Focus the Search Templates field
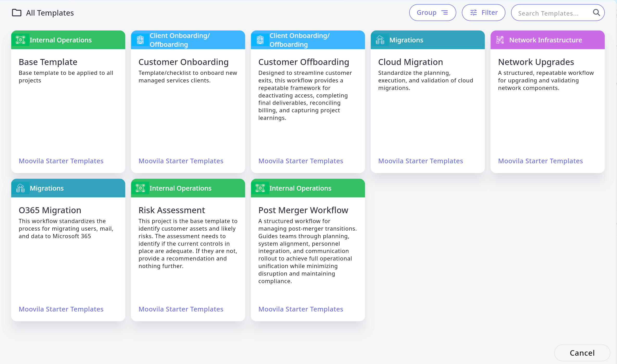Screen dimensions: 617x364 (552, 13)
